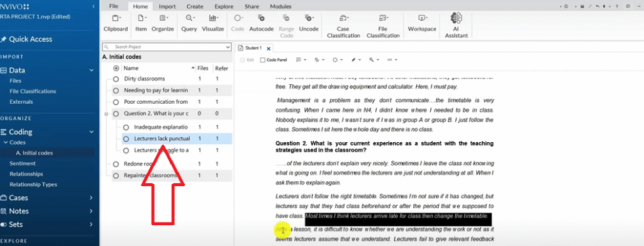Expand the Notes section chevron
644x246 pixels.
tap(91, 211)
